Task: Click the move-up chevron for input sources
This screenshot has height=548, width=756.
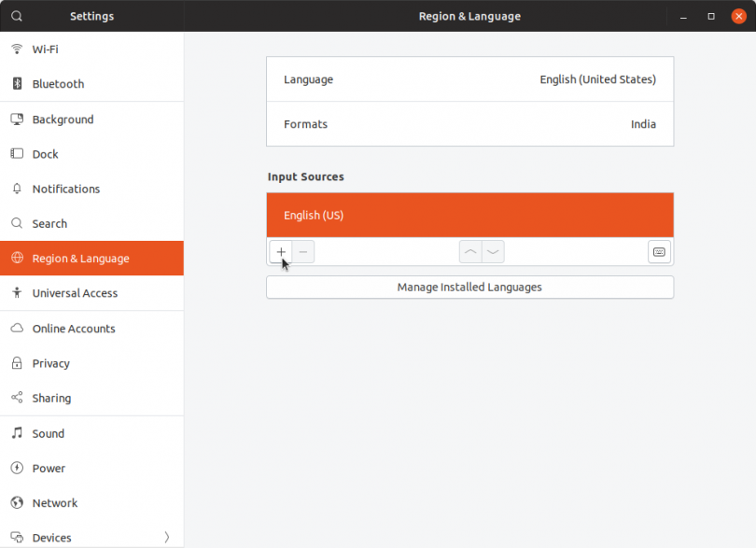Action: click(470, 251)
